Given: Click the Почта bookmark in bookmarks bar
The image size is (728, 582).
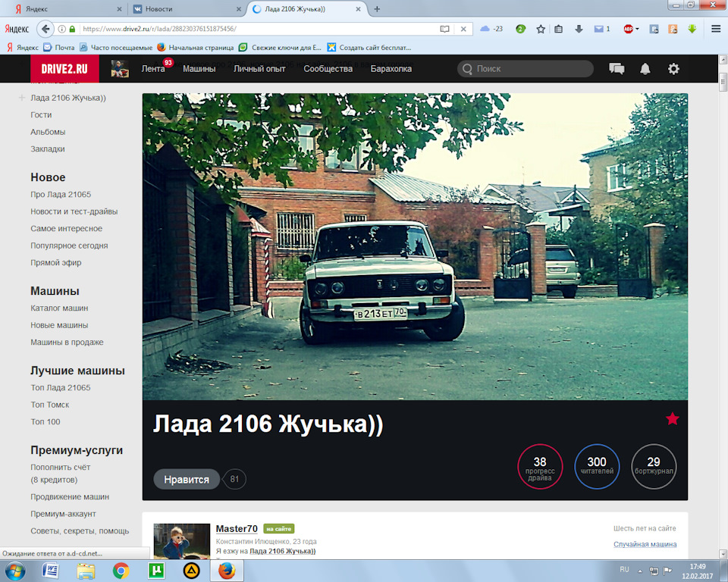Looking at the screenshot, I should point(59,47).
